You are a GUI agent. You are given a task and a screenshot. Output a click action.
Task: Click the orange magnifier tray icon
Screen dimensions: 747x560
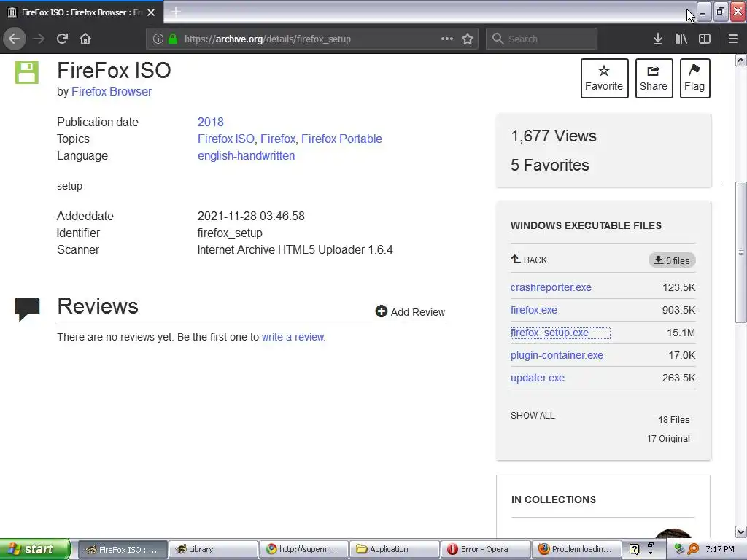click(x=693, y=549)
